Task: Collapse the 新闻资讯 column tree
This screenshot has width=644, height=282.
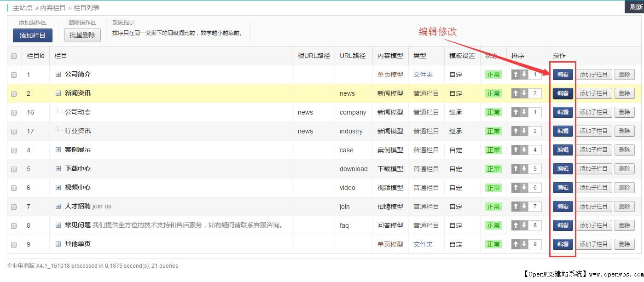Action: [x=58, y=93]
